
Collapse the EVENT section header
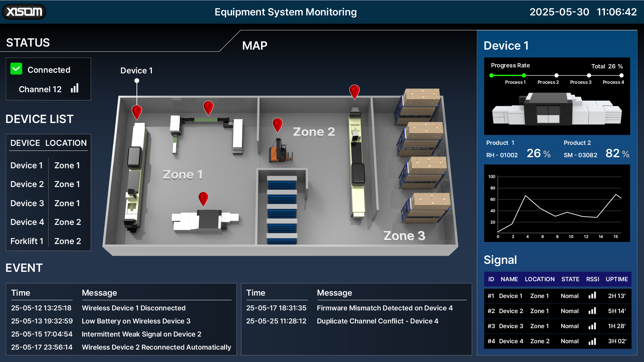click(x=24, y=268)
